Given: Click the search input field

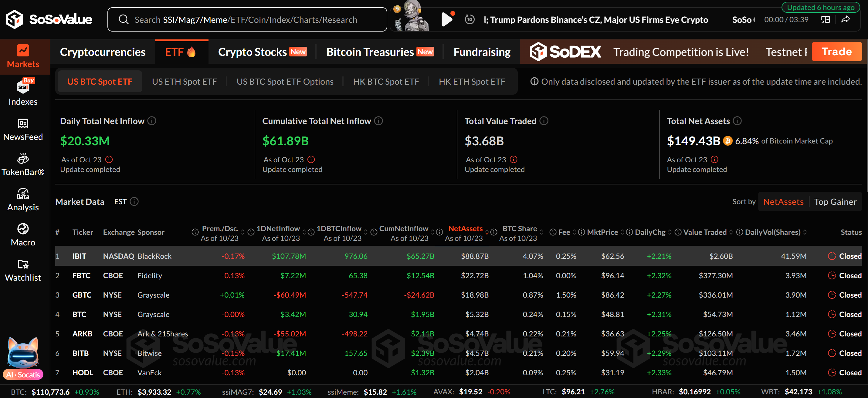Looking at the screenshot, I should click(246, 20).
